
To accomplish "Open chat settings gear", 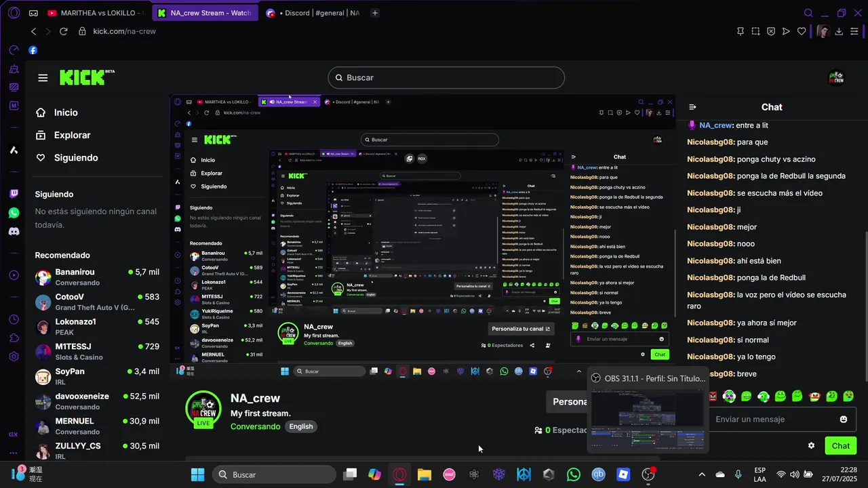I will pos(811,445).
